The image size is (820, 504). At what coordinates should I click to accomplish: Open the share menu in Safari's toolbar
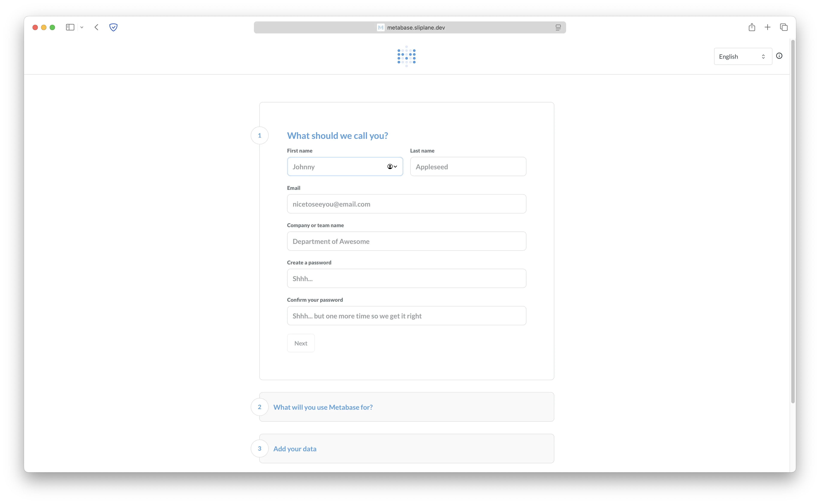[752, 27]
